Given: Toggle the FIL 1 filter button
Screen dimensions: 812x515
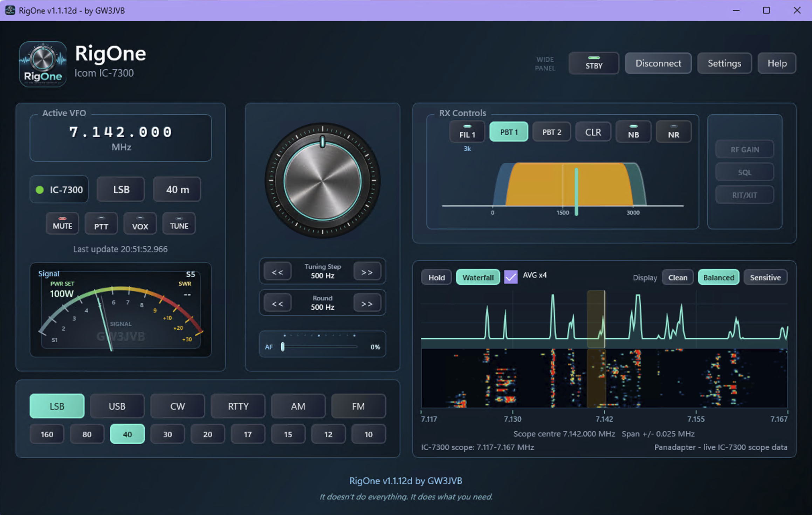Looking at the screenshot, I should [x=467, y=132].
